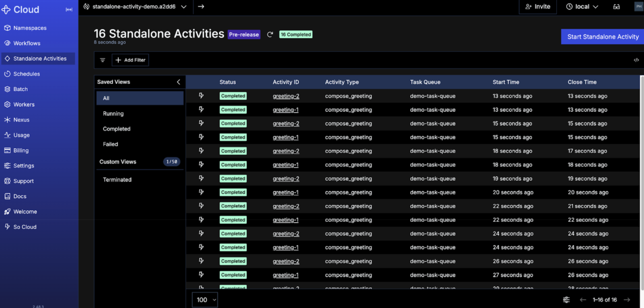Click the Cloud logo icon
The image size is (644, 308).
[6, 10]
